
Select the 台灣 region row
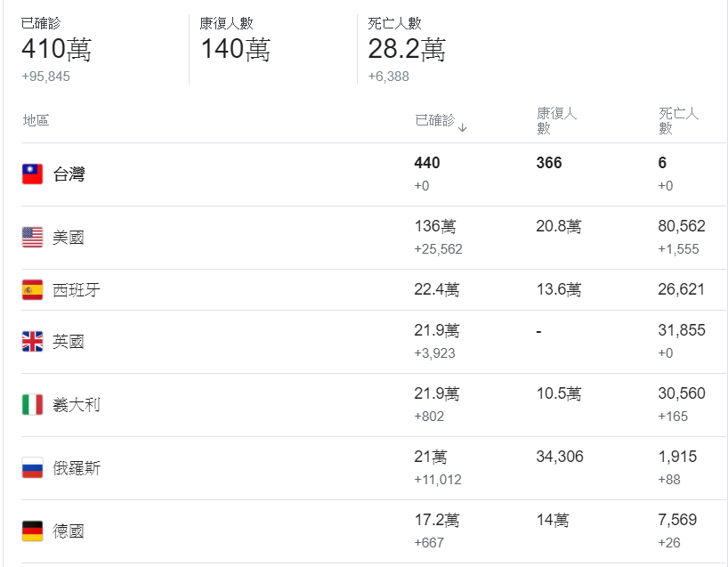[373, 174]
